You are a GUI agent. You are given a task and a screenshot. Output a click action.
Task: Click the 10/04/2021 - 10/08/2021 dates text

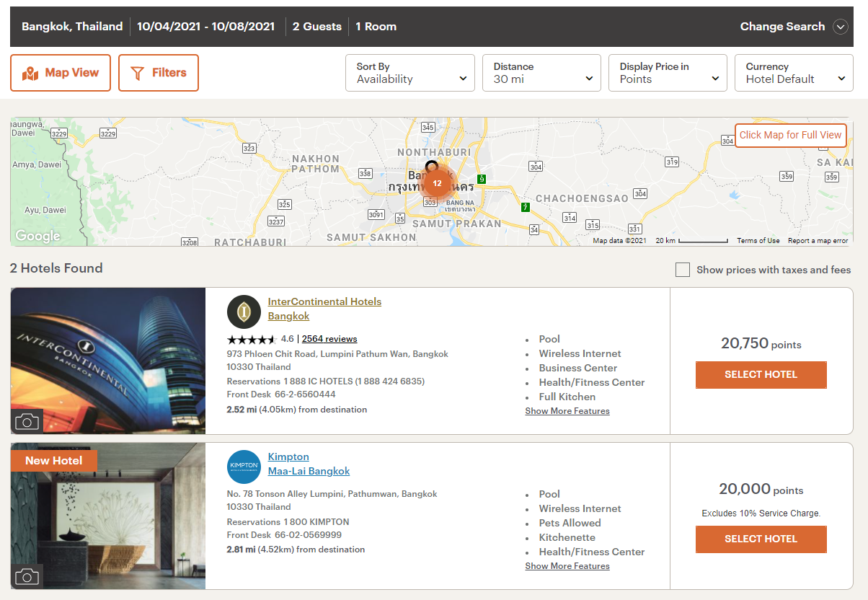coord(205,27)
